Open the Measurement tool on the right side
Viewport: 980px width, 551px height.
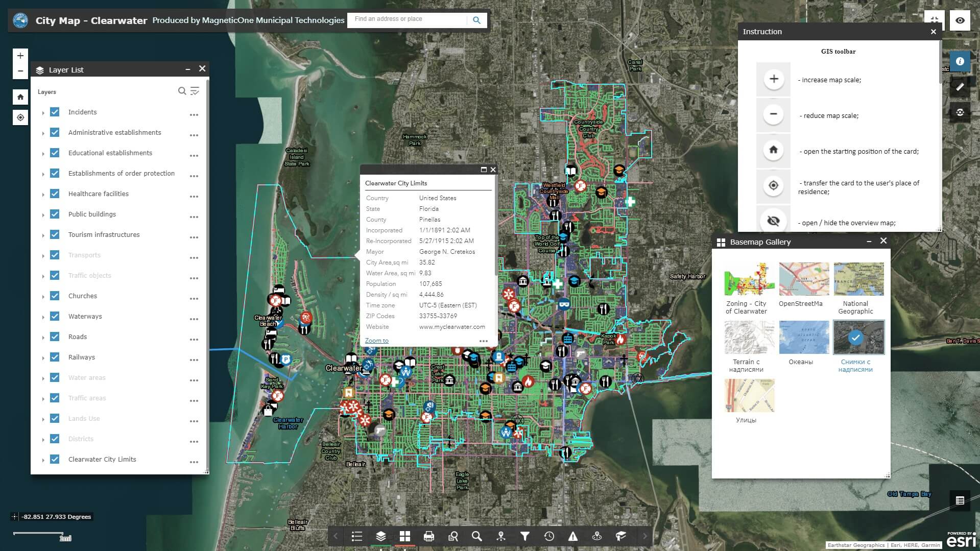coord(960,87)
